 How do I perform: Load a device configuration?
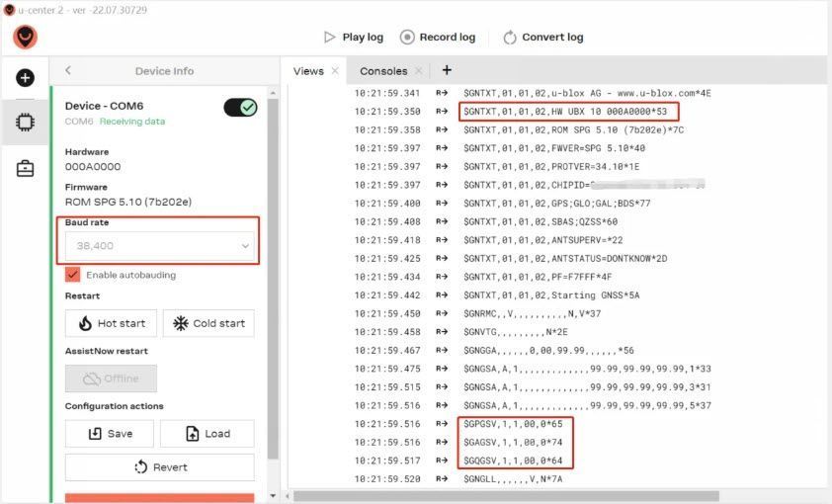point(207,434)
